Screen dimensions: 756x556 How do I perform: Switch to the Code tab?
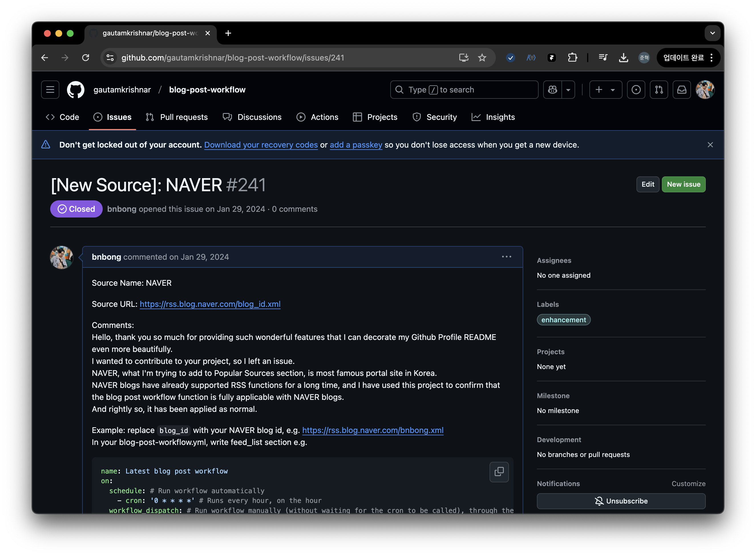click(62, 117)
